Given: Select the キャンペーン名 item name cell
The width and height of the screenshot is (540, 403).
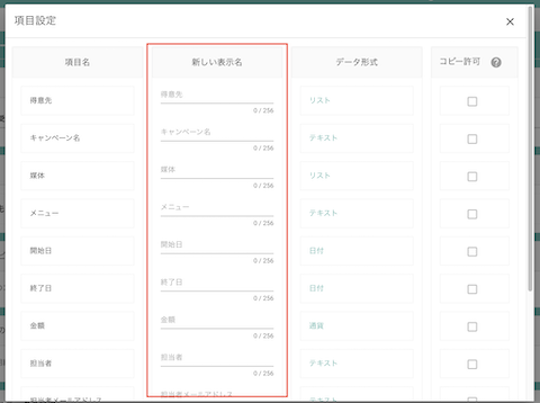Looking at the screenshot, I should (x=77, y=138).
